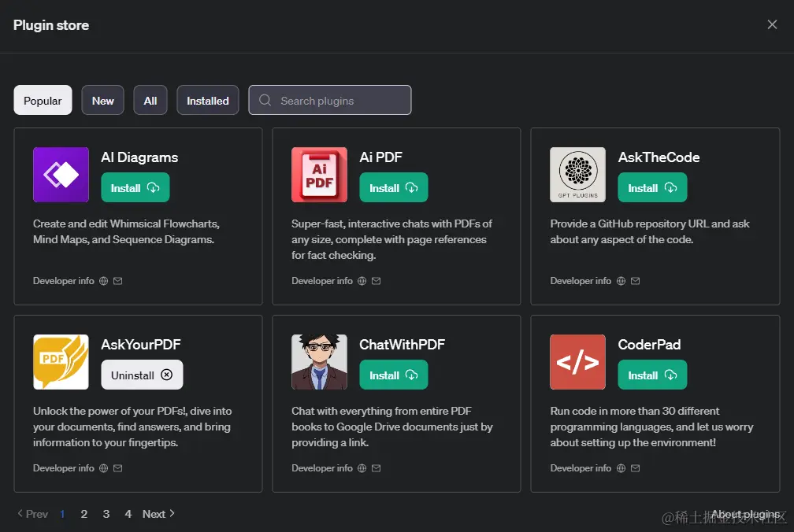Open Ai PDF developer email icon
Viewport: 794px width, 532px height.
377,281
